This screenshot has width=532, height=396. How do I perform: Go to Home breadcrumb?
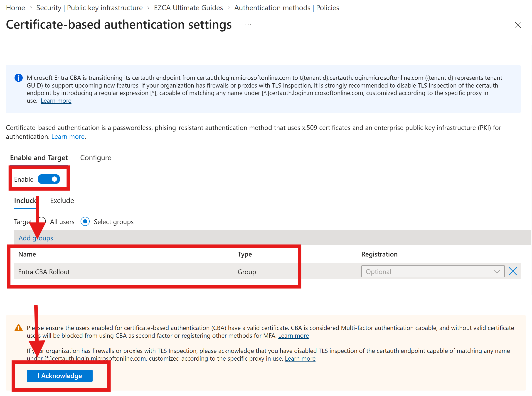(16, 8)
